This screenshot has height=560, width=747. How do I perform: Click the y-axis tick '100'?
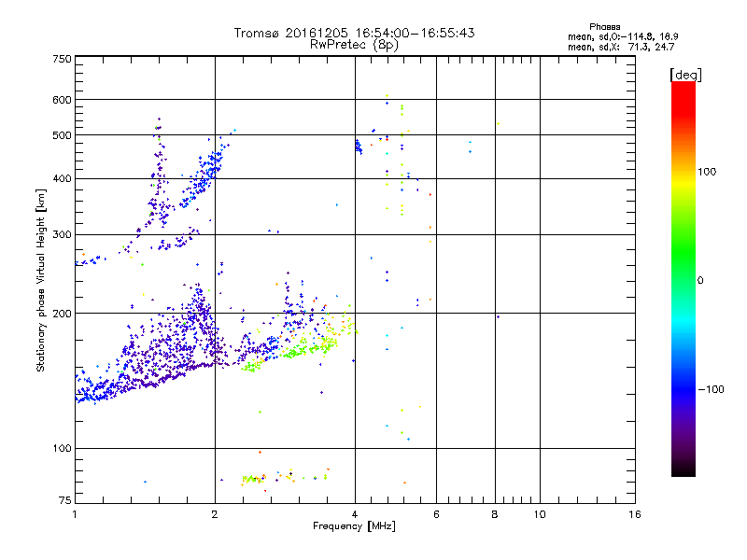coord(62,449)
